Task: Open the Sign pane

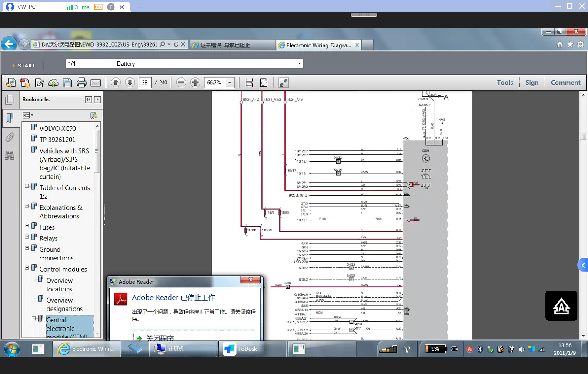Action: coord(532,83)
